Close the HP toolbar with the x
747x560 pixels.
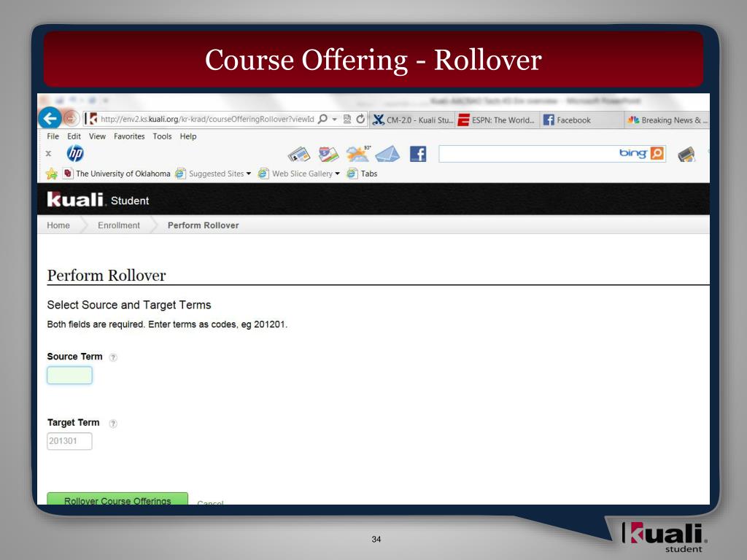pyautogui.click(x=48, y=153)
